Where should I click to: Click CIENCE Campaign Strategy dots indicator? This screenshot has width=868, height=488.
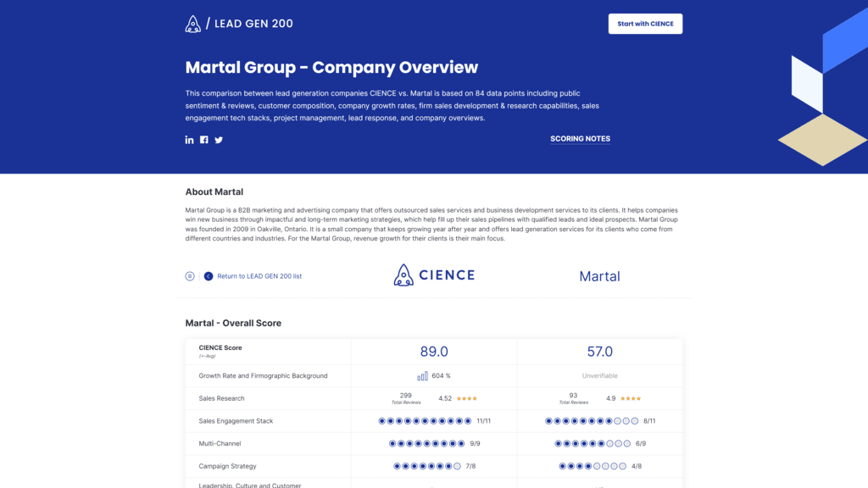click(x=427, y=467)
